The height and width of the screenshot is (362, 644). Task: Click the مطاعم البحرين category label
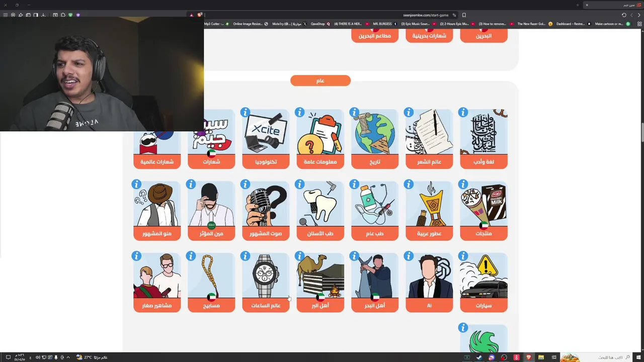[375, 36]
